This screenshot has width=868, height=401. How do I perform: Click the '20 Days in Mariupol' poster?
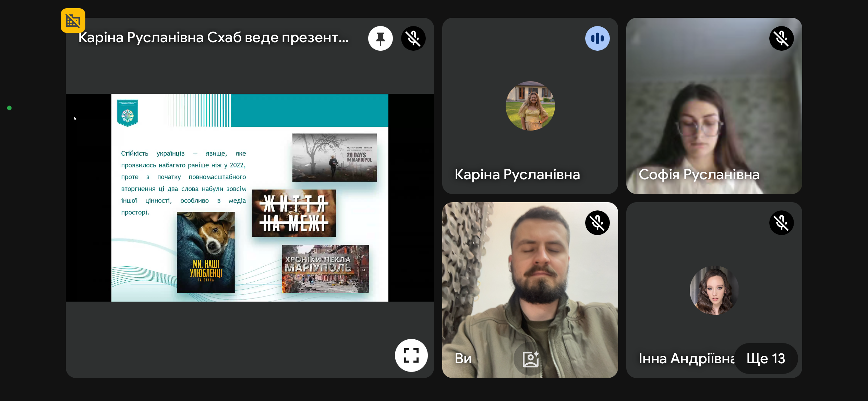334,157
